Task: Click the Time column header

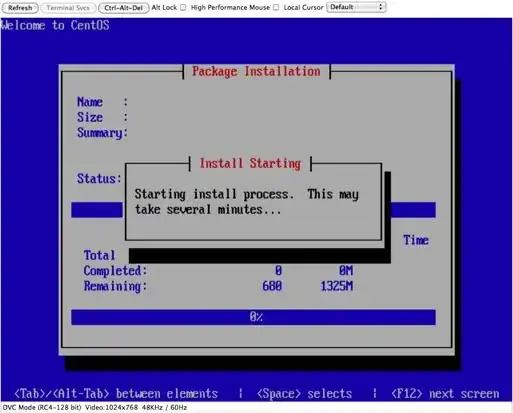Action: (416, 240)
